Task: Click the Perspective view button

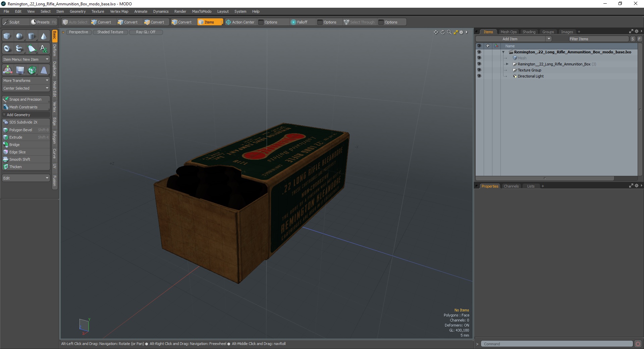Action: 78,32
